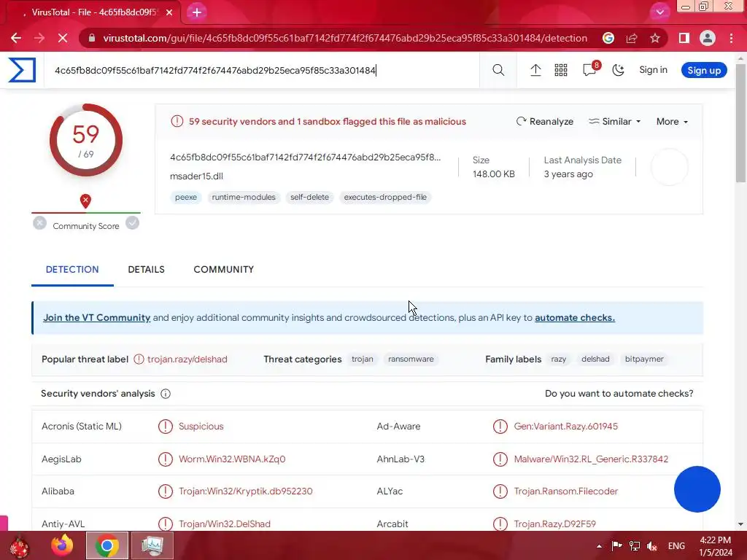
Task: Click the executes-dropped-file tag
Action: click(385, 197)
